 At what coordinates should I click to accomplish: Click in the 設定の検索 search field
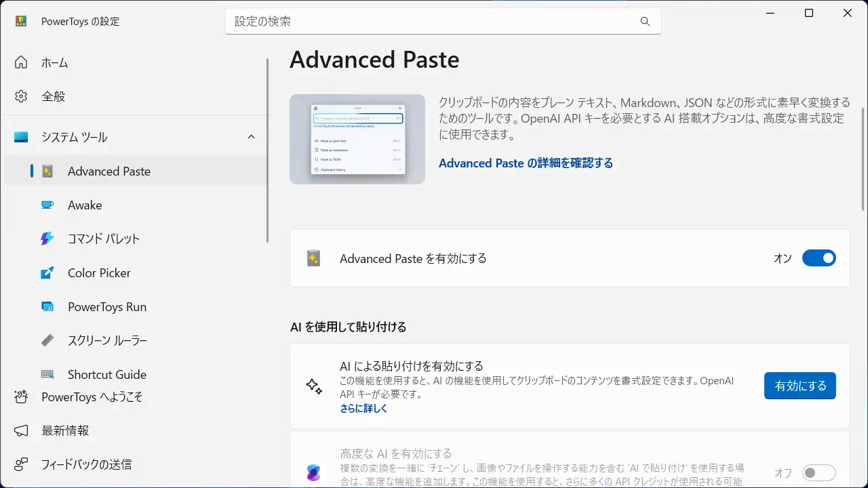point(434,22)
